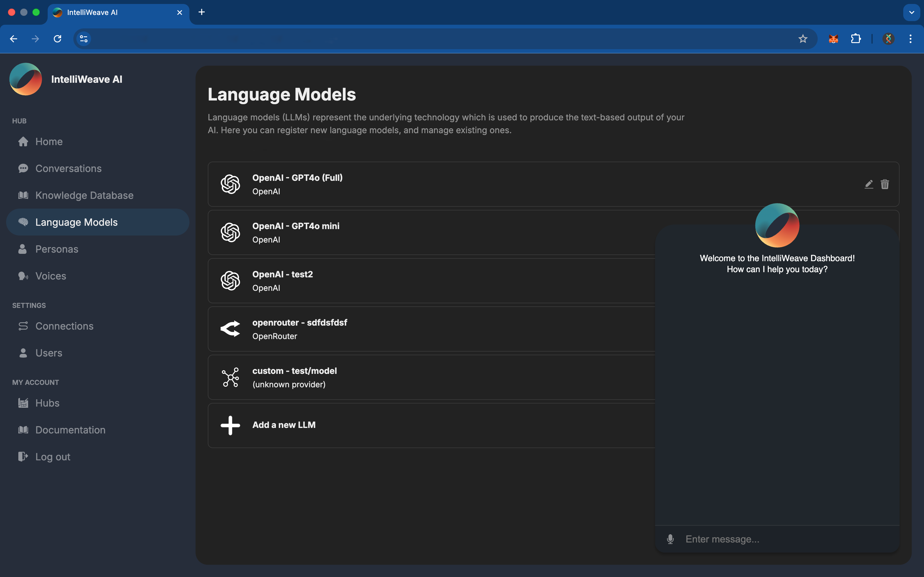Click the Language Models page heading
The image size is (924, 577).
(282, 94)
